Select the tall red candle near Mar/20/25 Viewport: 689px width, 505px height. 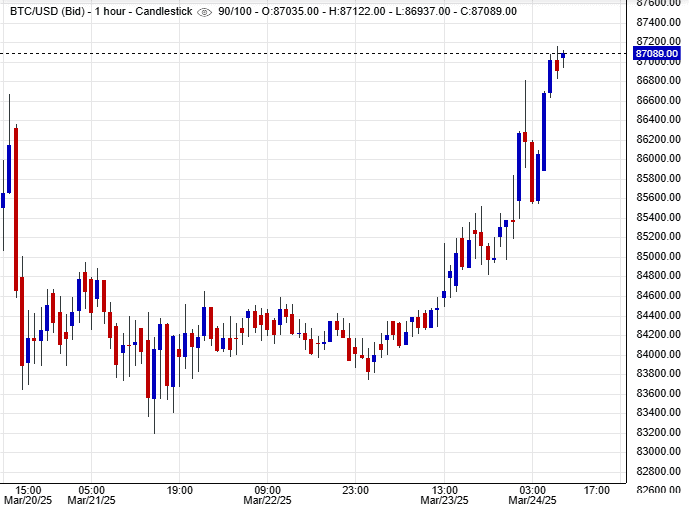pyautogui.click(x=16, y=208)
